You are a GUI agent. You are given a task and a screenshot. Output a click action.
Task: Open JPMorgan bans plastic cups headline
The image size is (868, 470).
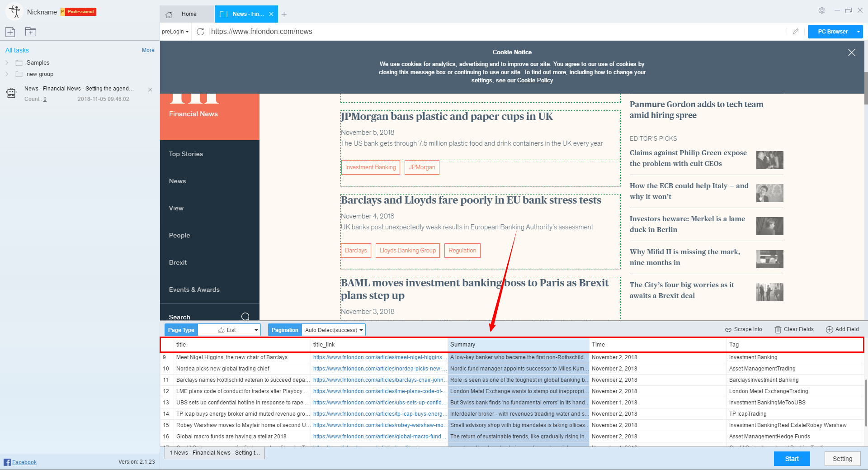coord(447,117)
